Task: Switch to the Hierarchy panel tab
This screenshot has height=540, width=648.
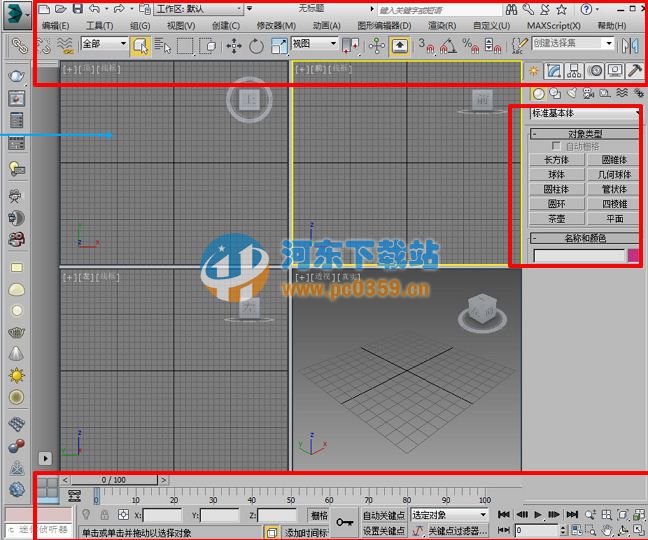Action: (x=574, y=71)
